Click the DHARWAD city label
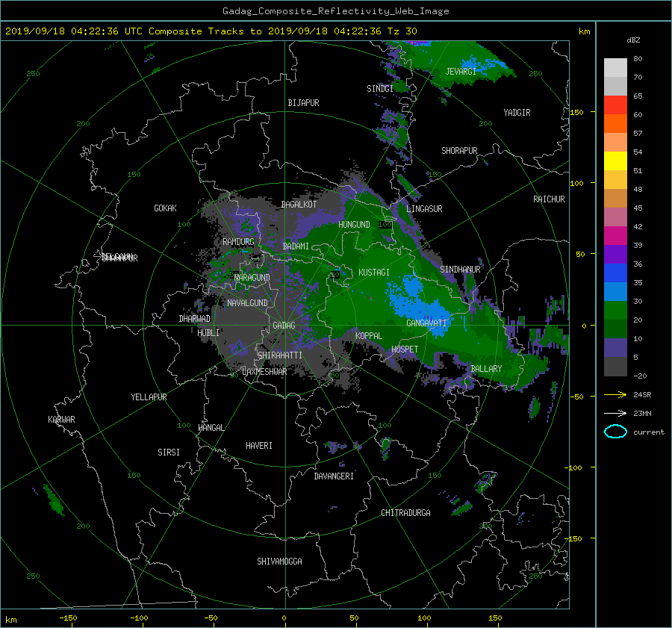This screenshot has height=628, width=672. click(195, 319)
